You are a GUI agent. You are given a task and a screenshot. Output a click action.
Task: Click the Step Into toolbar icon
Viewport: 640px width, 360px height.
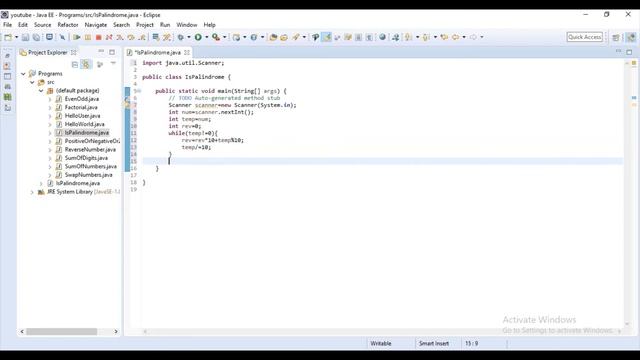pyautogui.click(x=120, y=37)
